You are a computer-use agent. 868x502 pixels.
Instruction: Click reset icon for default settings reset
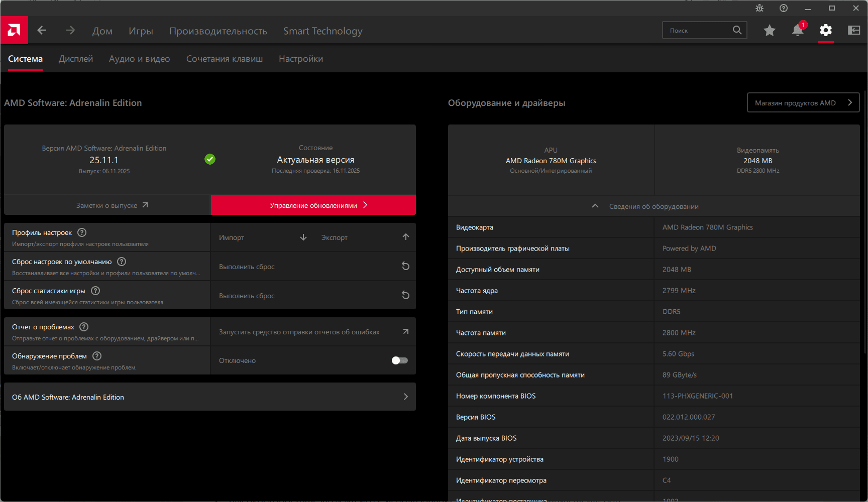tap(406, 266)
